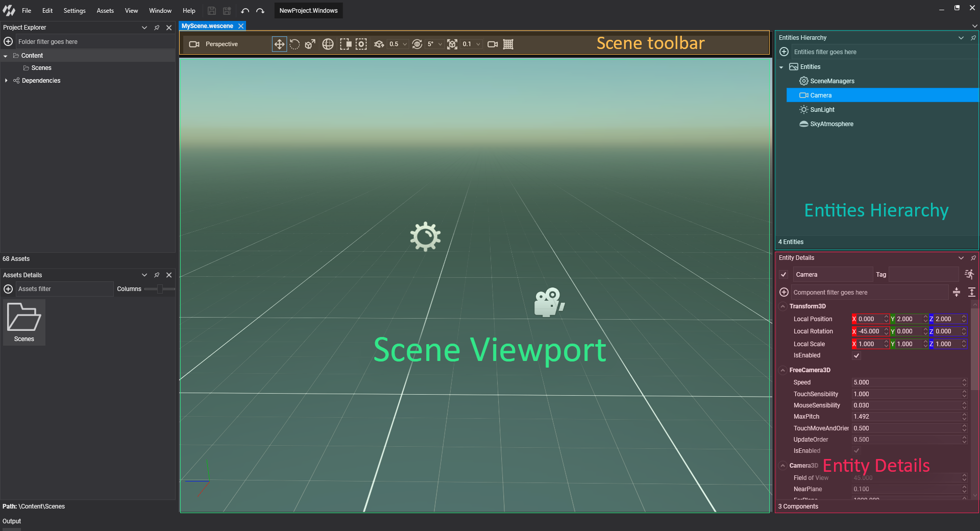This screenshot has width=980, height=531.
Task: Switch to the MyScene.wescene tab
Action: pyautogui.click(x=207, y=26)
